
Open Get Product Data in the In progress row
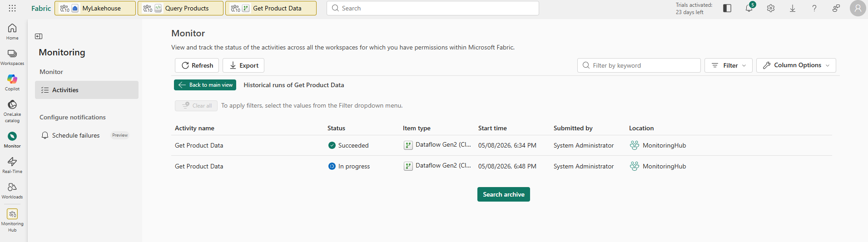(199, 166)
